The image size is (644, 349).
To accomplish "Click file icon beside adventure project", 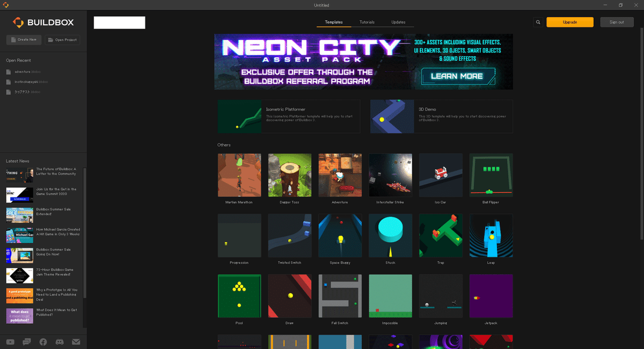I will click(x=9, y=71).
